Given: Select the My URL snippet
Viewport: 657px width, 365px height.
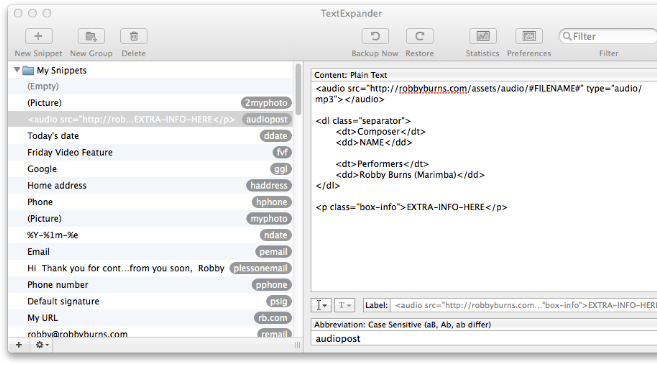Looking at the screenshot, I should coord(151,318).
